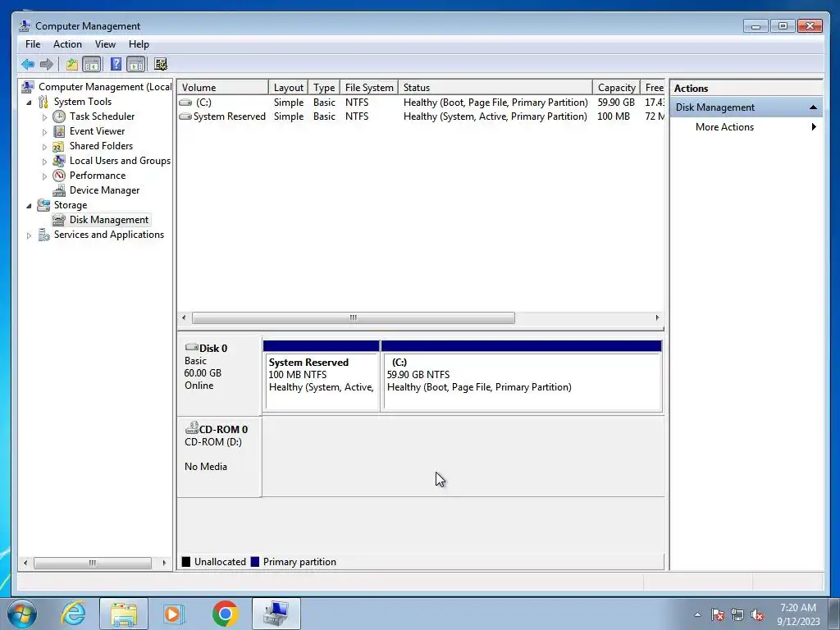The height and width of the screenshot is (630, 840).
Task: Open the View menu
Action: 105,44
